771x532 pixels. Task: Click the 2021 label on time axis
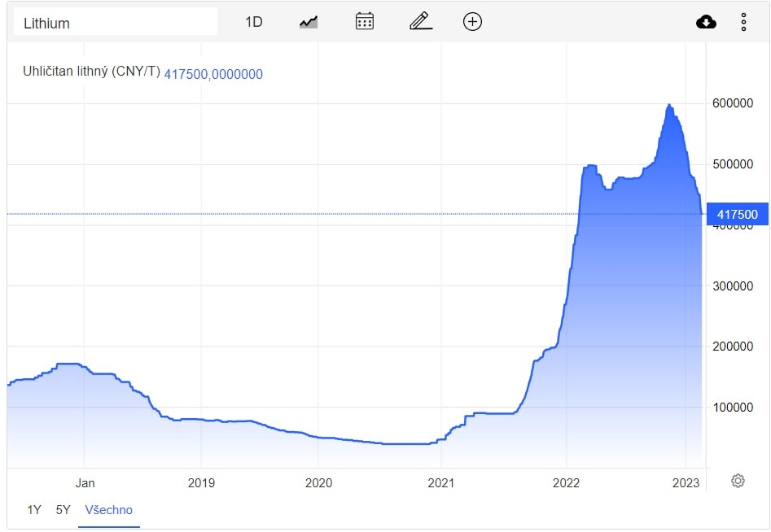(440, 482)
